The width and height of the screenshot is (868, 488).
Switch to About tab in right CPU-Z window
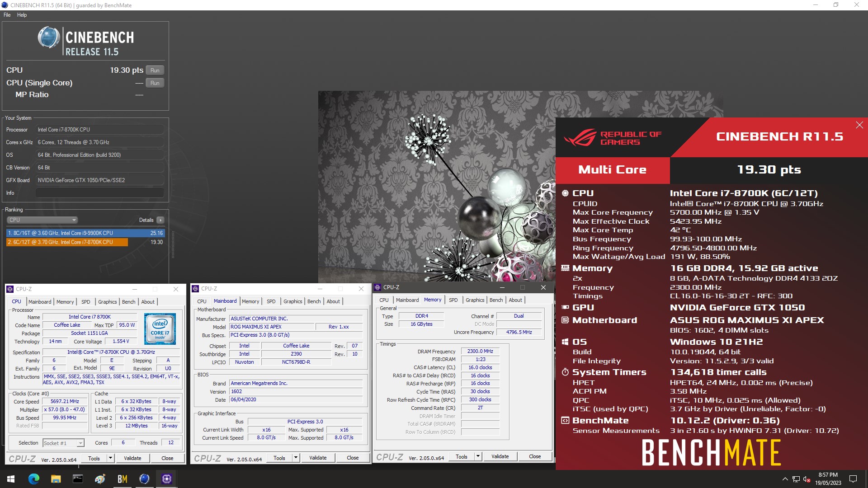(x=515, y=300)
